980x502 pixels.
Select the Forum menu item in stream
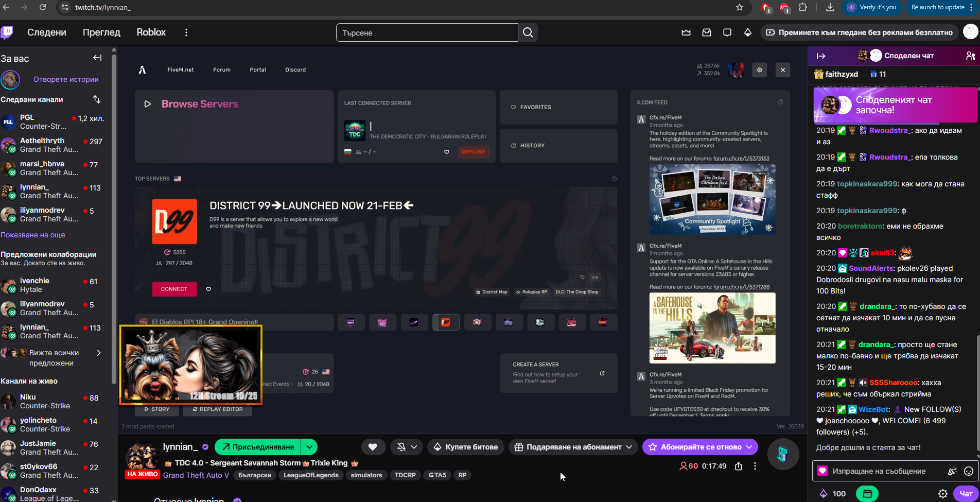pos(222,70)
